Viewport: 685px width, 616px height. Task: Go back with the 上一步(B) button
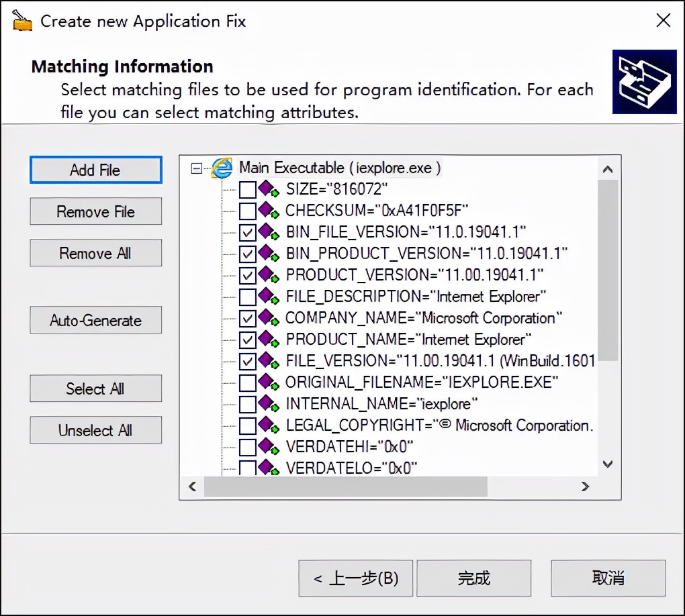click(x=356, y=578)
